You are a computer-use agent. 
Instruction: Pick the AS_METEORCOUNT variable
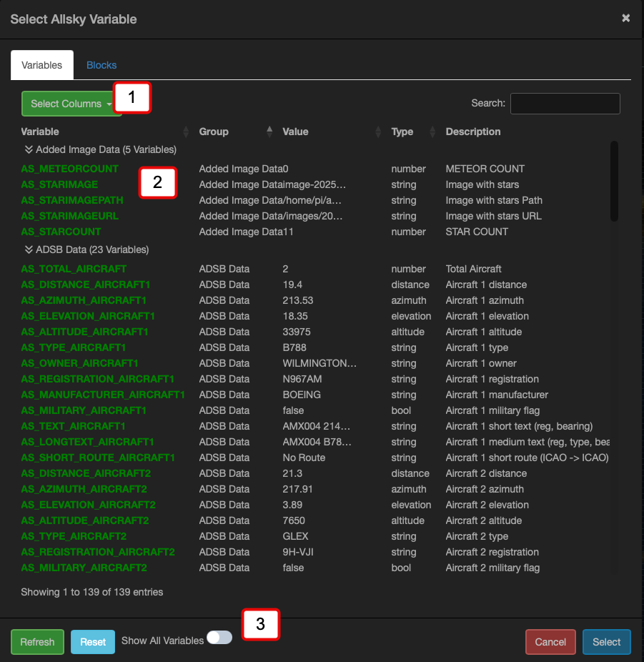coord(69,169)
